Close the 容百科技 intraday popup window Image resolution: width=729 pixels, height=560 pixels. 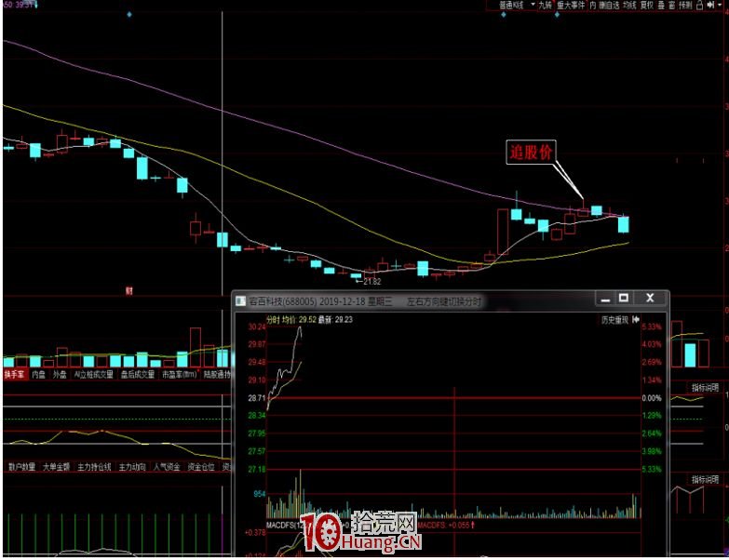650,298
